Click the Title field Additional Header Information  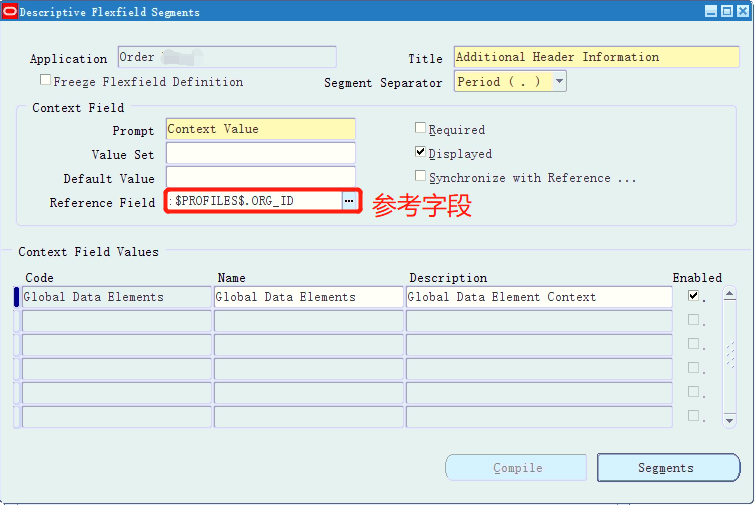pos(596,57)
